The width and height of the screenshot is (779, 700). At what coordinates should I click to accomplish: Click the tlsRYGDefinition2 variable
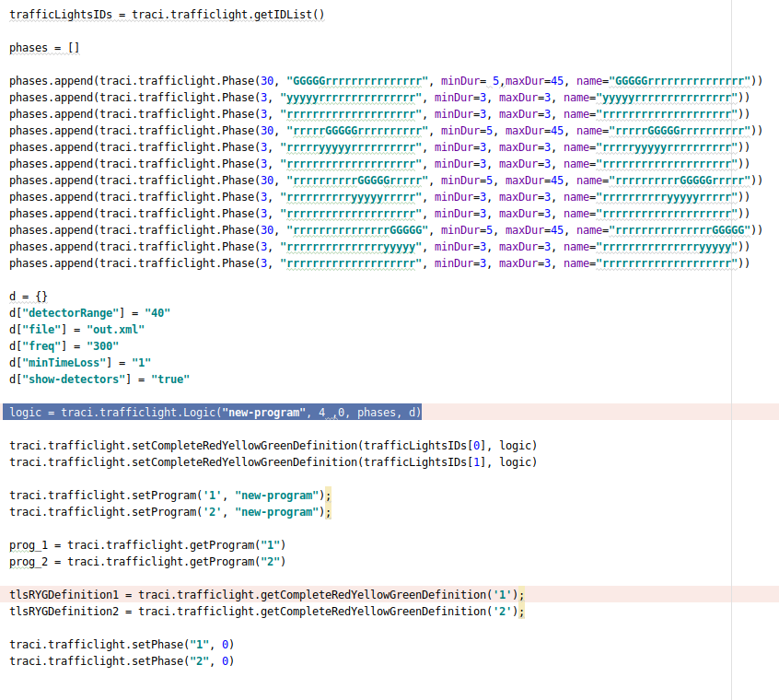(64, 612)
